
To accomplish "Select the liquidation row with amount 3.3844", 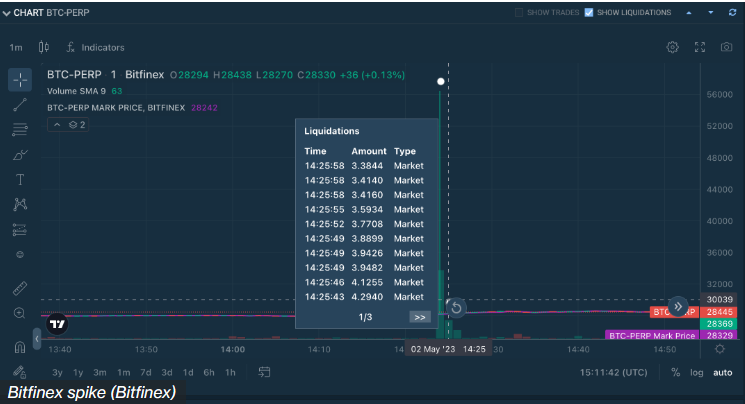I will 364,166.
